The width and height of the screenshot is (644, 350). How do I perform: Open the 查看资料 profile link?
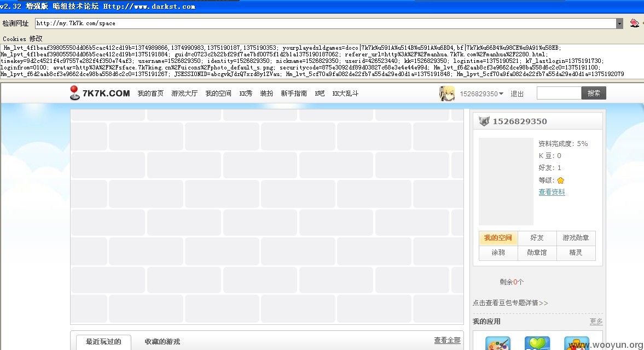[x=552, y=192]
